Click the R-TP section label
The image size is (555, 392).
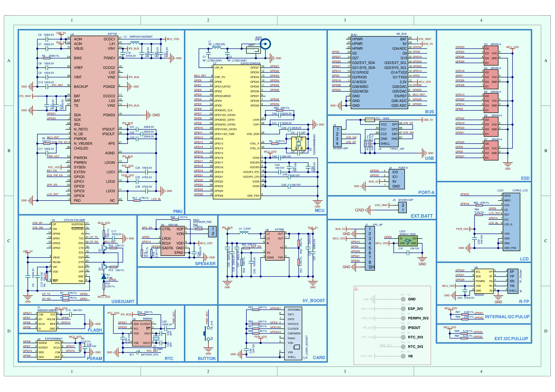tap(524, 301)
